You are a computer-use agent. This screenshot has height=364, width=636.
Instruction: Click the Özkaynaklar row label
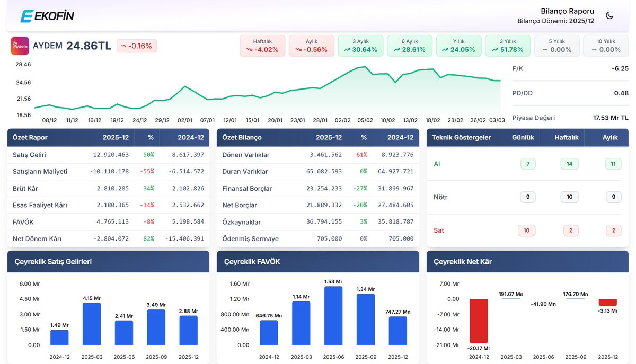tap(242, 222)
